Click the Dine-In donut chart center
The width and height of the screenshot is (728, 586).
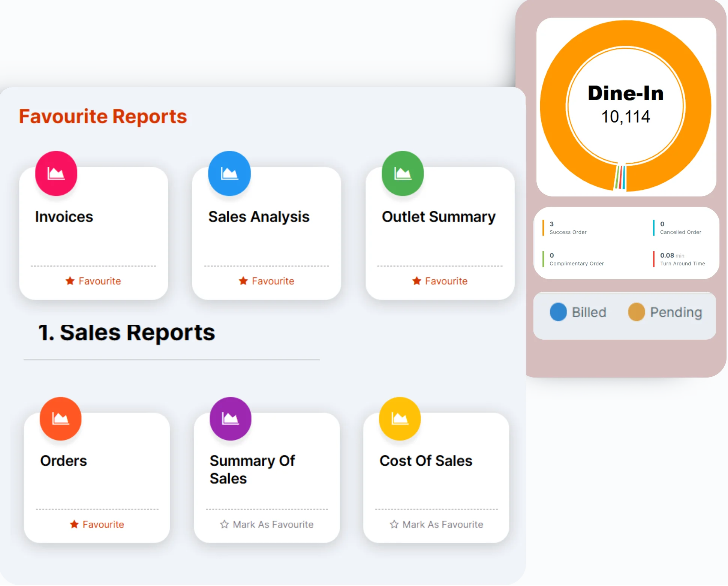(625, 106)
